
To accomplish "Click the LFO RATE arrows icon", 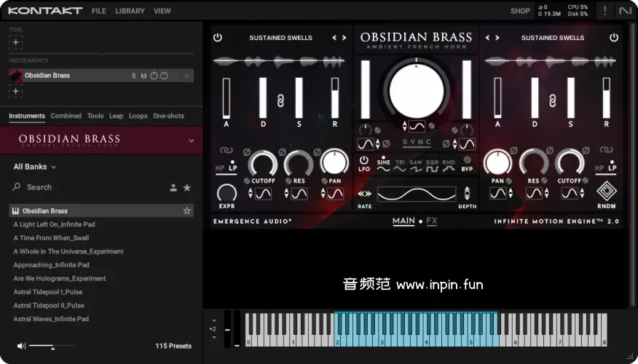I will 365,194.
